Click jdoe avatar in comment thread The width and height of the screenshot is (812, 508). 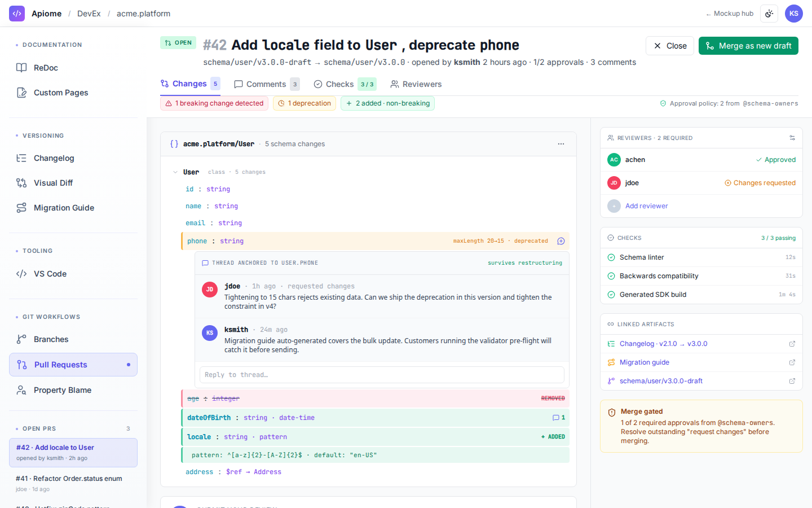[210, 290]
